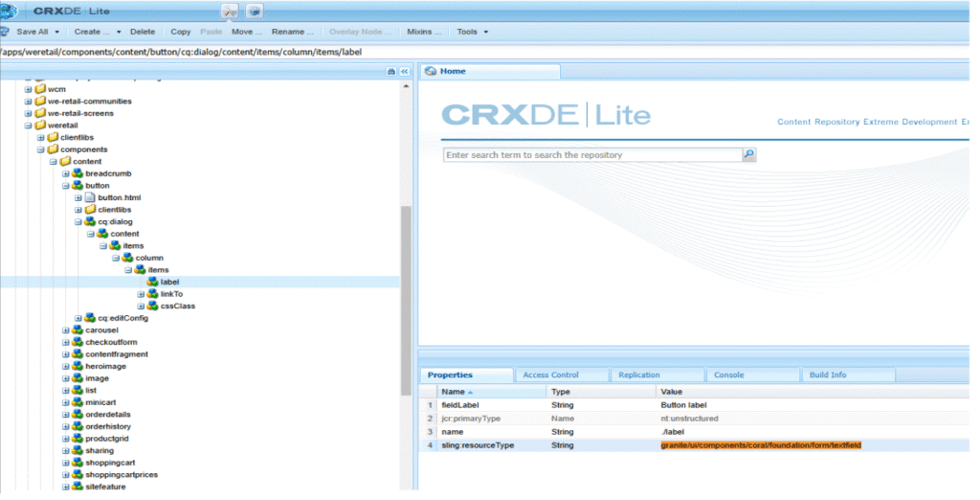Select the shoppingcartprices tree node
The height and width of the screenshot is (500, 980).
pos(122,475)
